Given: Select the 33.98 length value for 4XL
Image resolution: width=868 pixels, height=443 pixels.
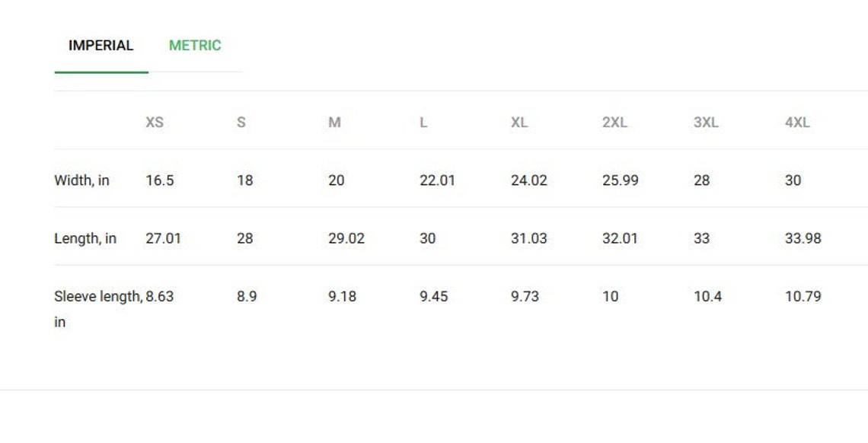Looking at the screenshot, I should [803, 238].
